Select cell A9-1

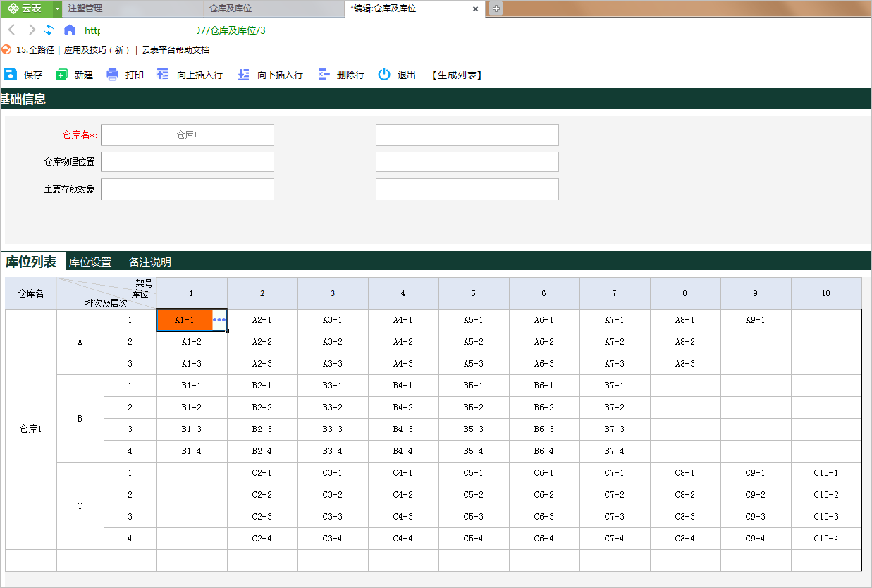(756, 320)
